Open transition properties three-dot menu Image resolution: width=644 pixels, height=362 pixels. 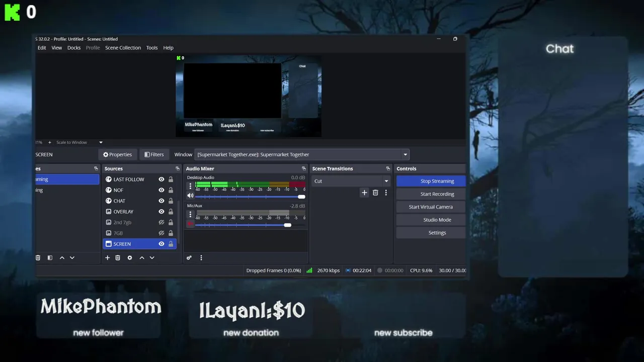(x=386, y=193)
